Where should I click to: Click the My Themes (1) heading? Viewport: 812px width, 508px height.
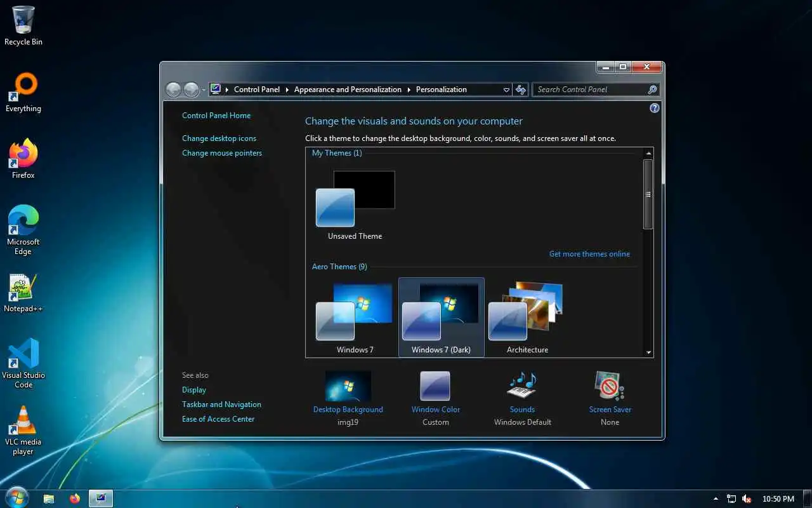point(337,153)
